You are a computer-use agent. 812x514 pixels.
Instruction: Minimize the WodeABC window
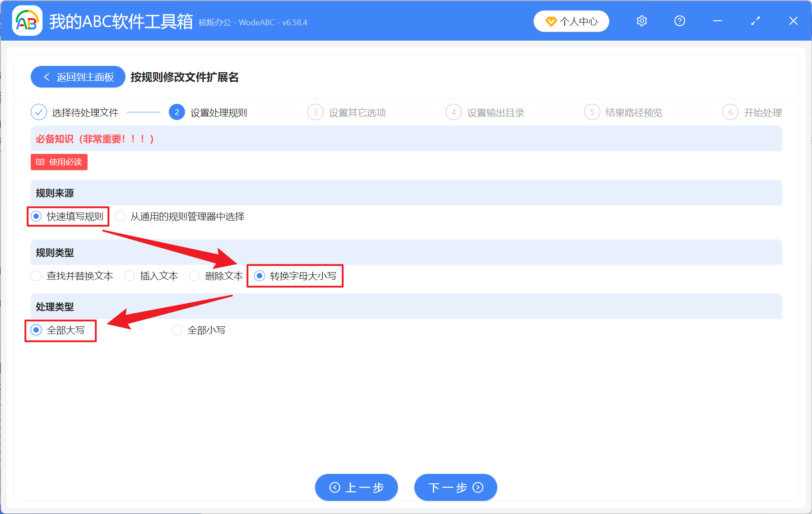(718, 21)
